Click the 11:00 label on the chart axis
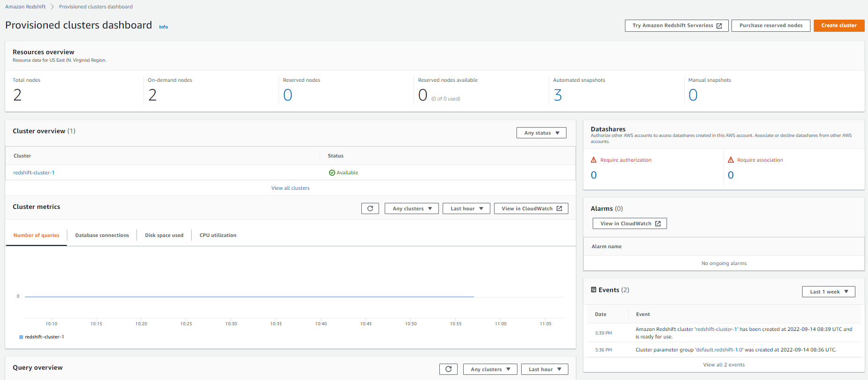This screenshot has height=380, width=868. click(x=501, y=323)
